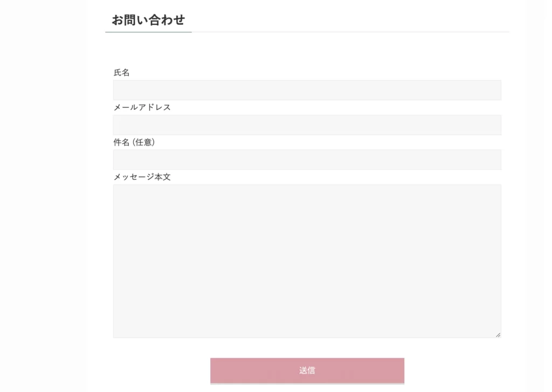Click the left gray page margin
552x392 pixels.
click(42, 196)
